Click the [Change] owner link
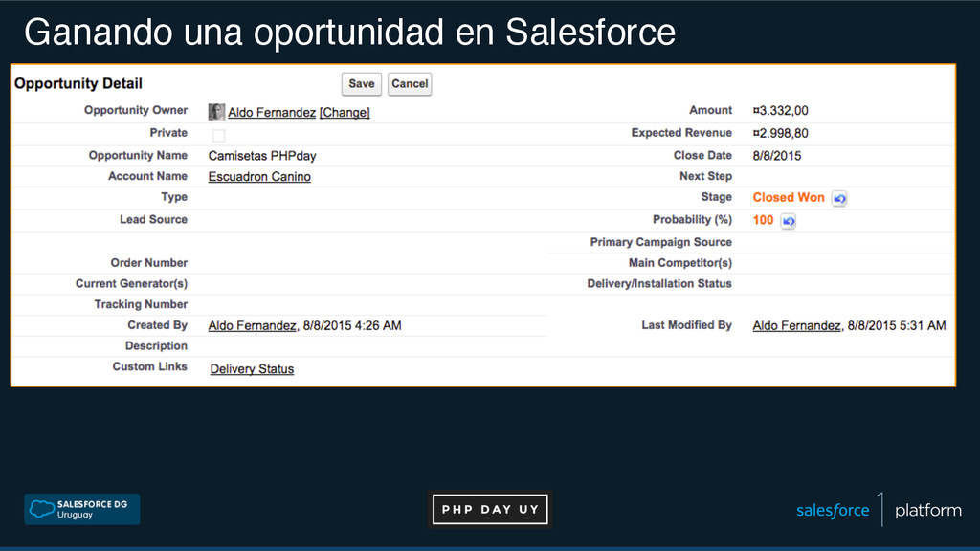Viewport: 980px width, 551px height. click(345, 113)
